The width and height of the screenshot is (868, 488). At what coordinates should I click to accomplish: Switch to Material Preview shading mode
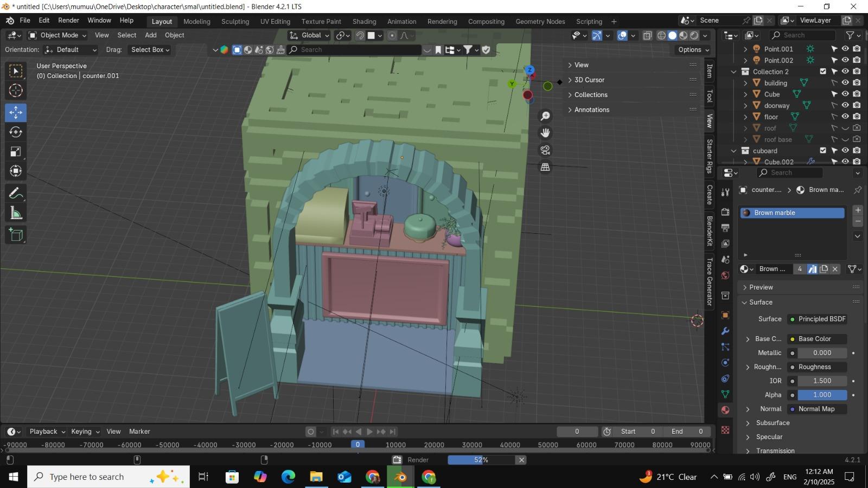(684, 35)
